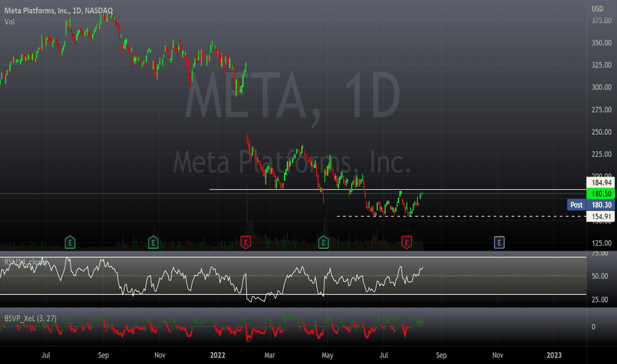The height and width of the screenshot is (364, 617).
Task: Click the USD currency label
Action: [x=597, y=9]
